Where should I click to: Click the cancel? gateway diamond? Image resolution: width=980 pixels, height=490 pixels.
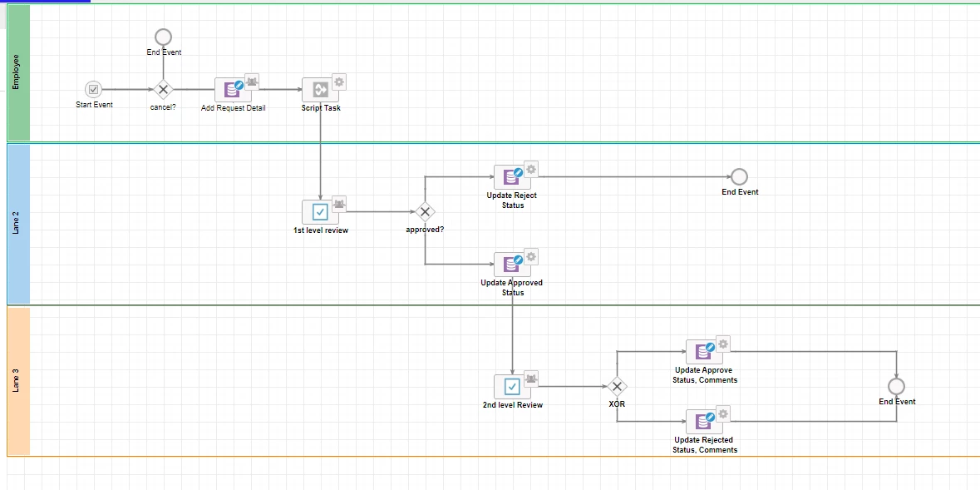coord(163,90)
